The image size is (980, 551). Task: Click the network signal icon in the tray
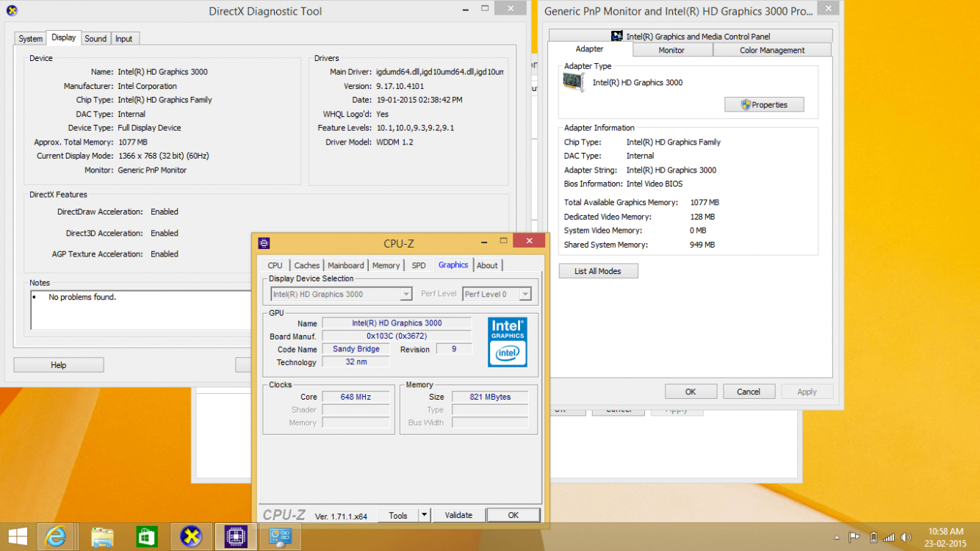[888, 537]
